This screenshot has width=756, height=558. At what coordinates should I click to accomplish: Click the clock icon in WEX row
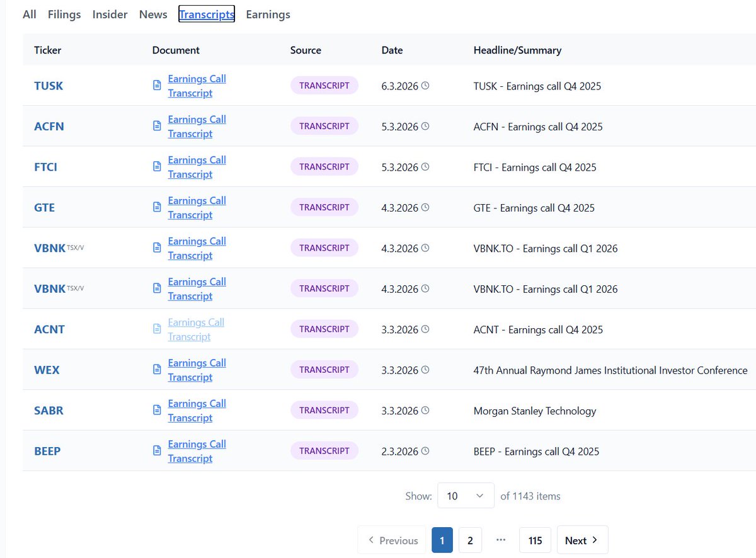425,370
